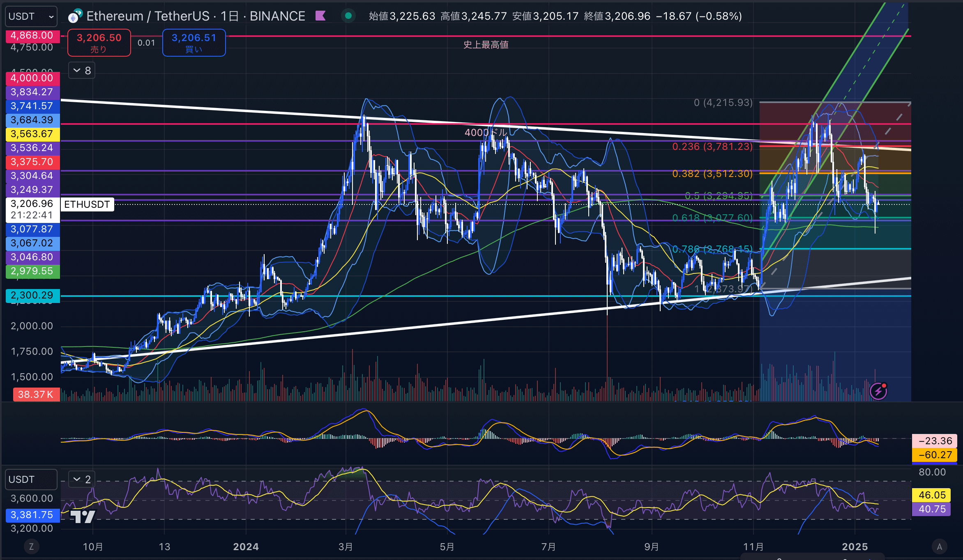The image size is (963, 560).
Task: Click the red 3,206.50 sell button
Action: coord(99,43)
